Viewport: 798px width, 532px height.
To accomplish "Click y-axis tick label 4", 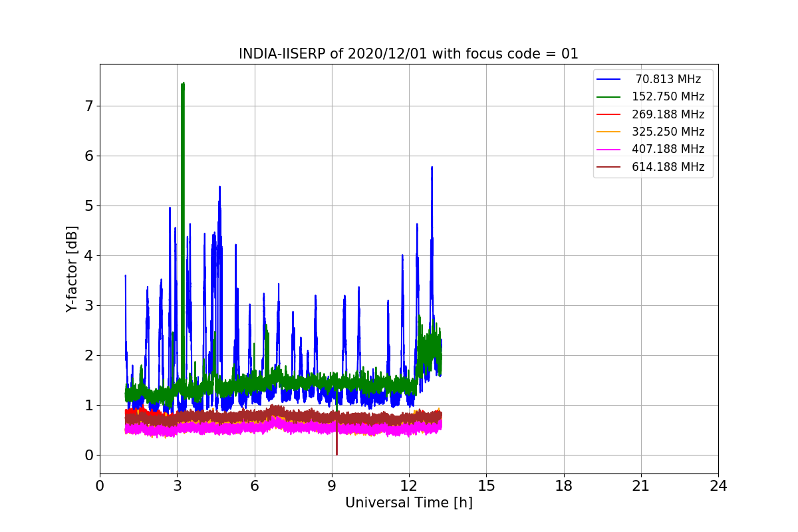I will [x=89, y=255].
